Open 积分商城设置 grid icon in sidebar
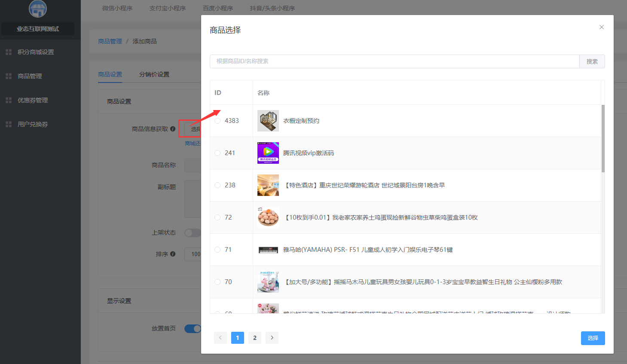The height and width of the screenshot is (364, 627). point(9,52)
